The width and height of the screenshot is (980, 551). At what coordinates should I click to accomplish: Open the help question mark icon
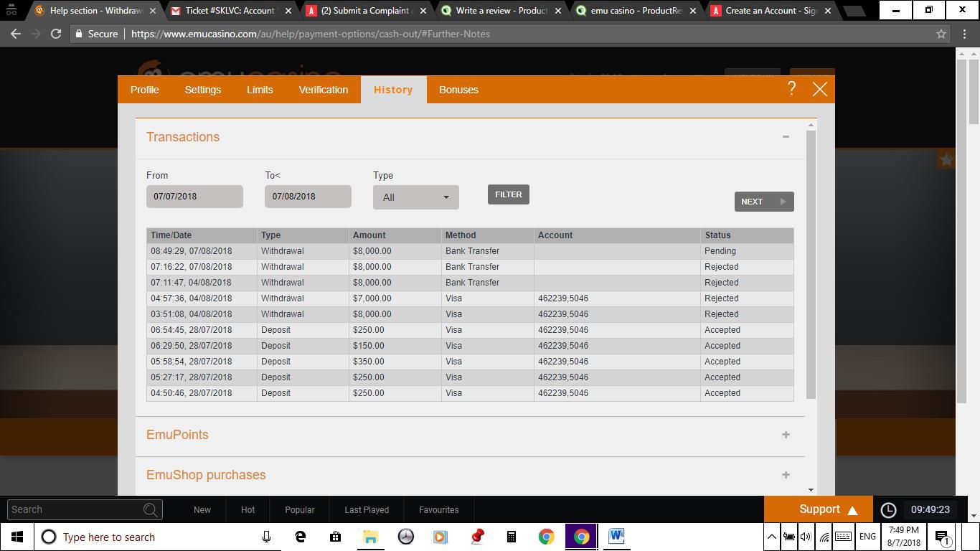tap(791, 89)
